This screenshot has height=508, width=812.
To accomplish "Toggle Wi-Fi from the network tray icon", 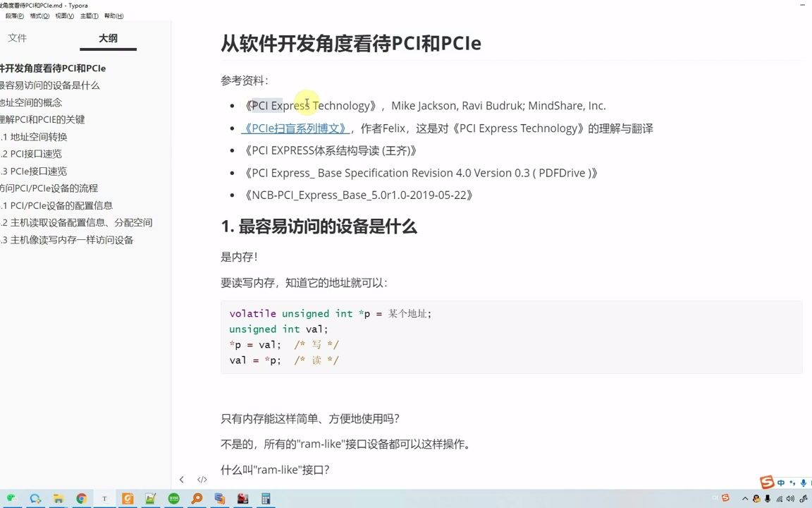I will pyautogui.click(x=779, y=497).
